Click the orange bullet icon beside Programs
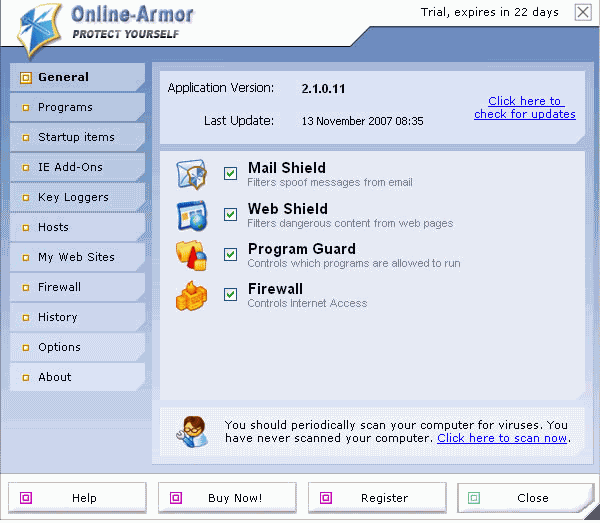The width and height of the screenshot is (600, 523). (x=26, y=108)
